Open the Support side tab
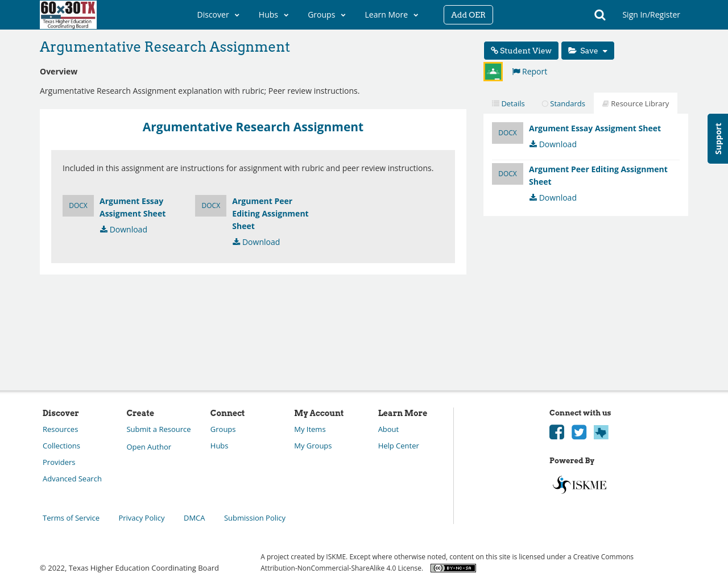This screenshot has width=728, height=582. (718, 139)
